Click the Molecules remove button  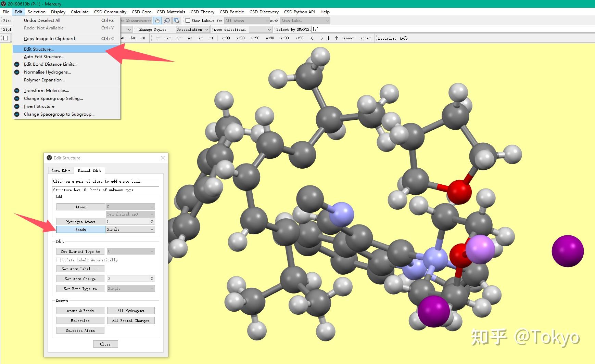[80, 321]
